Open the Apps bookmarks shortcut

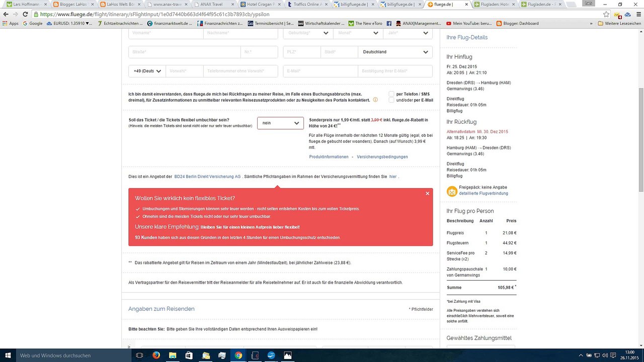click(11, 24)
